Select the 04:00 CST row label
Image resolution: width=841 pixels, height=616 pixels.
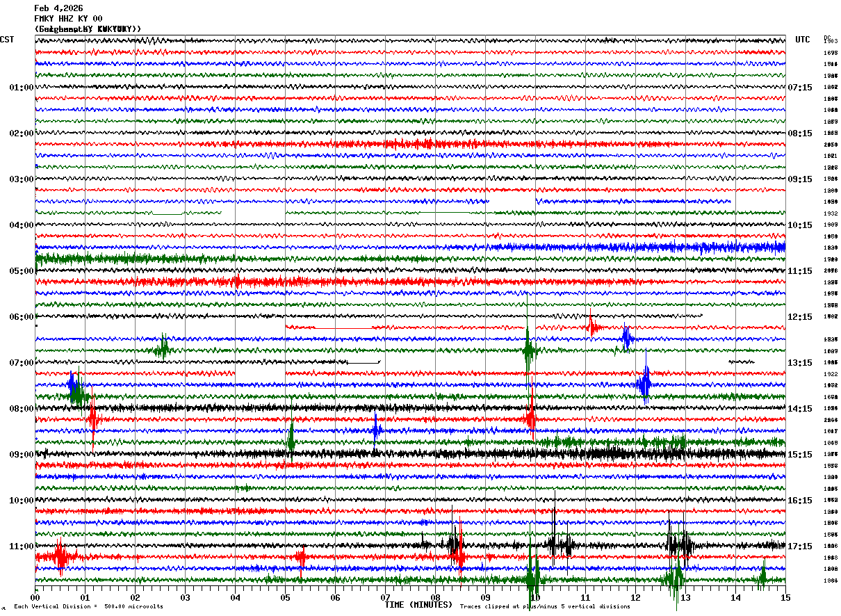click(21, 225)
